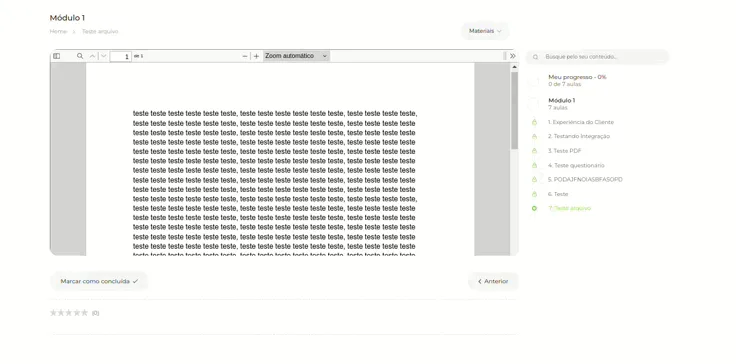Viewport: 736px width, 364px height.
Task: Click the Módulo 1 page heading
Action: [x=67, y=18]
